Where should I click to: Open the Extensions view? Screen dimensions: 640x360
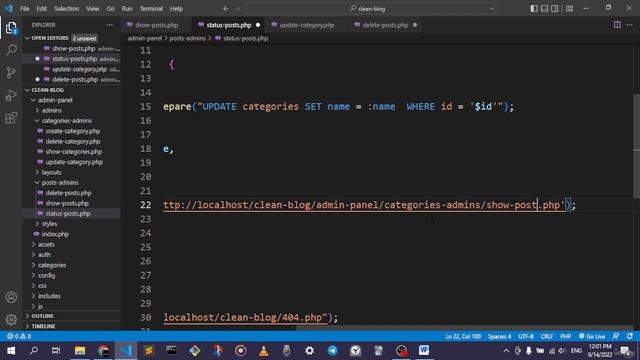[11, 118]
